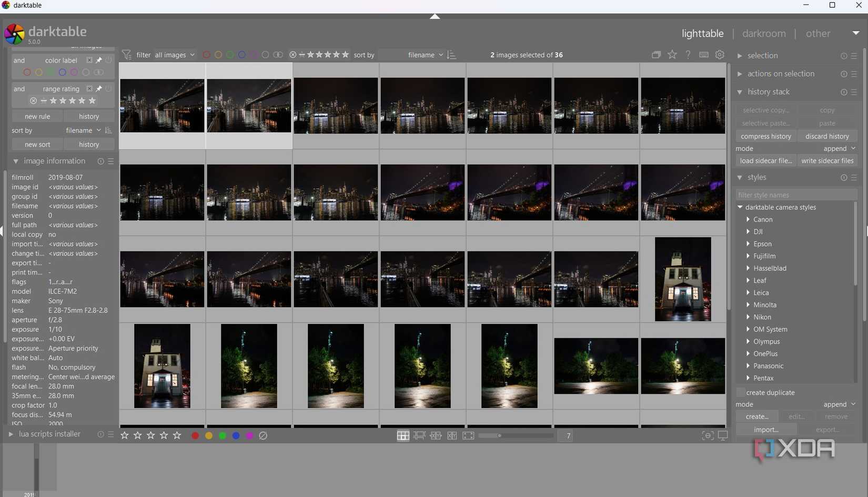The image size is (868, 497).
Task: Switch to file manager layout at the bottom
Action: (403, 435)
